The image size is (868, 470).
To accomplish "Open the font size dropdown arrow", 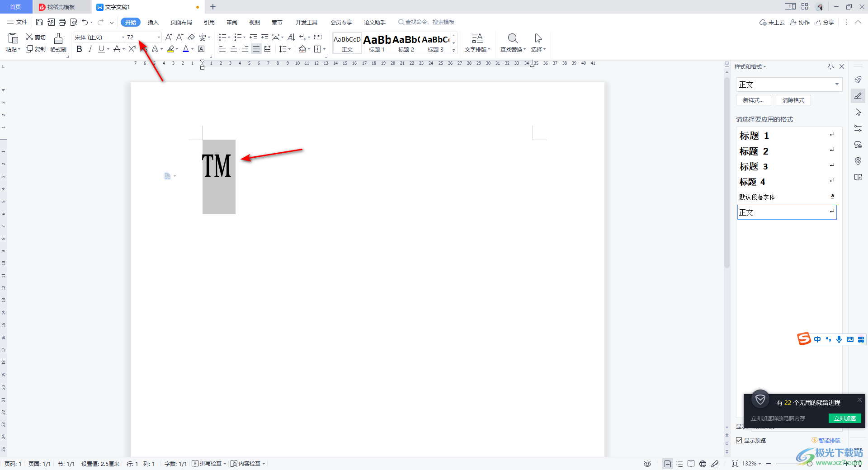I will pos(159,37).
